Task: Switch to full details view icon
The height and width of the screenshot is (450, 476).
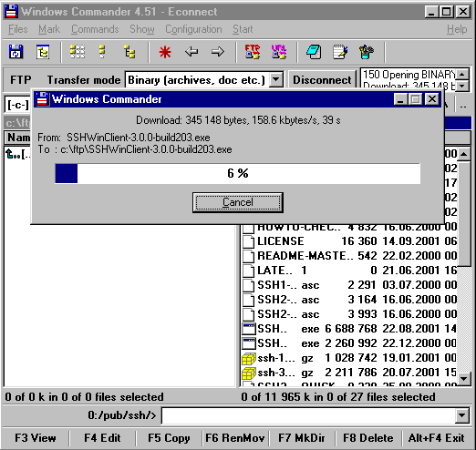Action: point(102,52)
